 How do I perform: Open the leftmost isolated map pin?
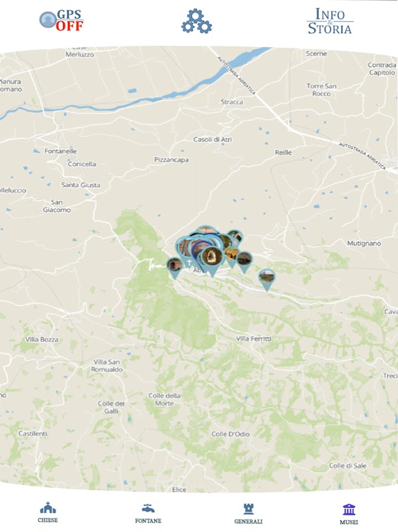coord(175,267)
